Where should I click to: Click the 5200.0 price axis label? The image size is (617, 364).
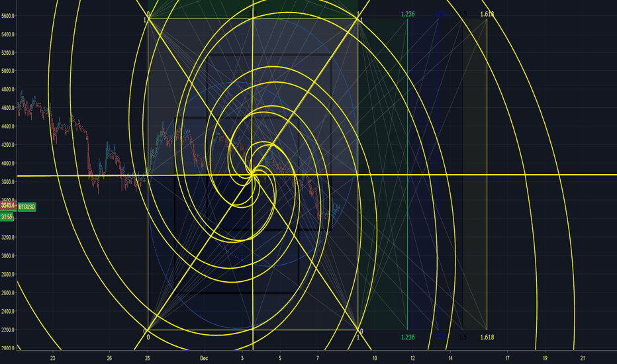coord(8,53)
